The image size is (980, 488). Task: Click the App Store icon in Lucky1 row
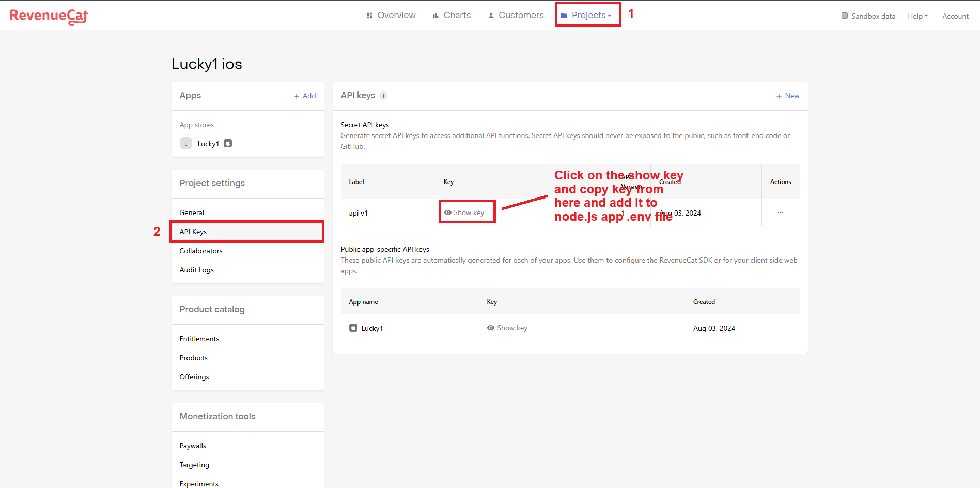pyautogui.click(x=353, y=328)
